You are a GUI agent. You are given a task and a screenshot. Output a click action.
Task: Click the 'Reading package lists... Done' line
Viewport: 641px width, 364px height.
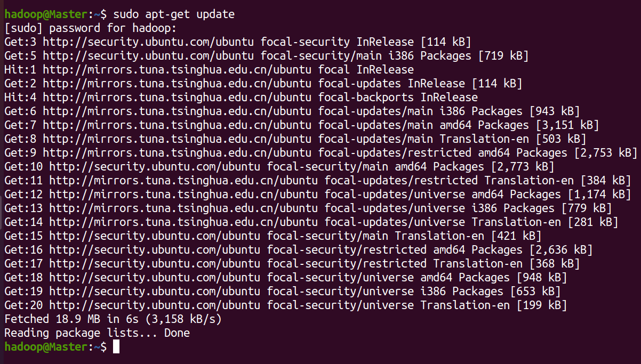click(x=97, y=333)
